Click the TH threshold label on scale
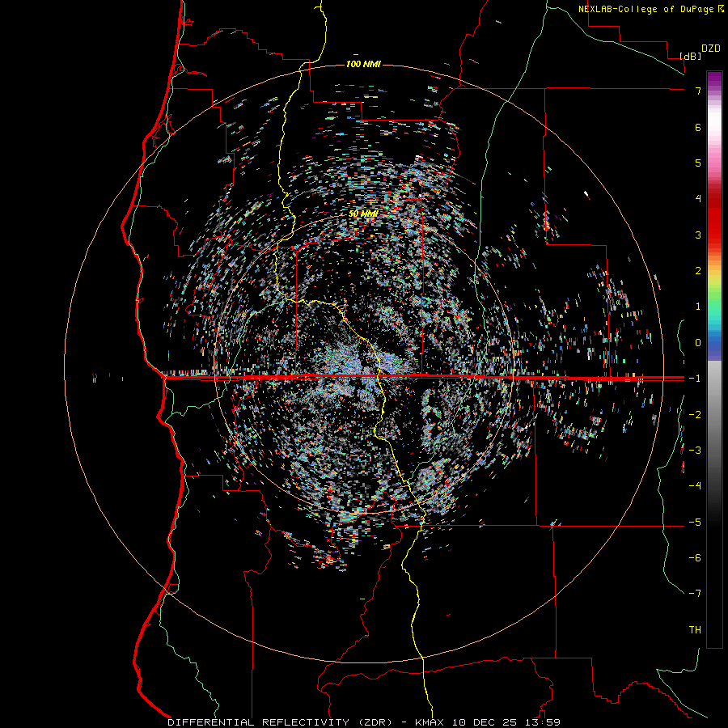728x728 pixels. (695, 630)
